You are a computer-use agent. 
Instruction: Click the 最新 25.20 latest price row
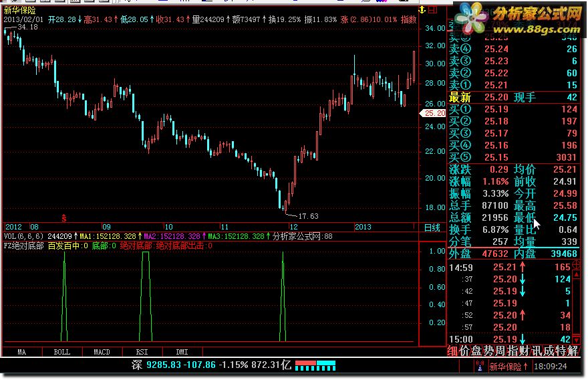pos(513,98)
